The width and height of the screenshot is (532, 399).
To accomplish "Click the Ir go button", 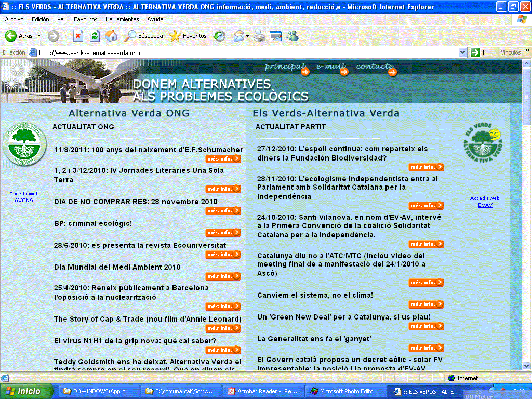I will 478,52.
